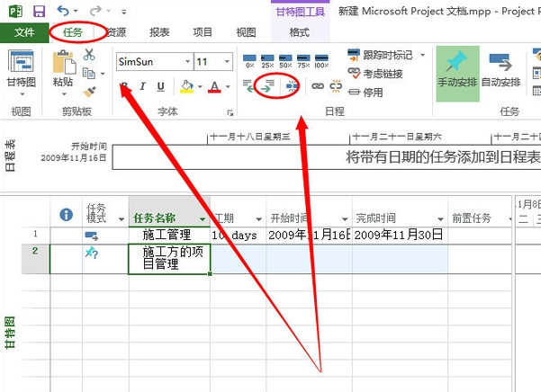Click the Redo arrow icon

tap(95, 12)
